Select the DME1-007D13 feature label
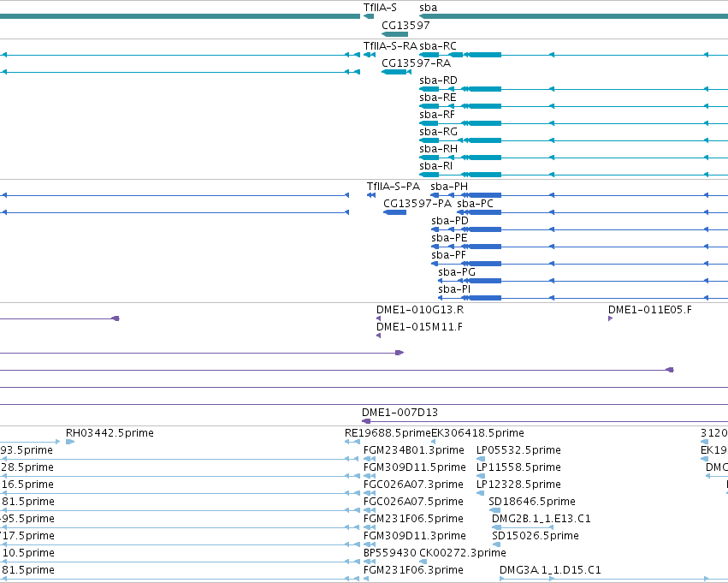The height and width of the screenshot is (583, 728). pos(400,413)
